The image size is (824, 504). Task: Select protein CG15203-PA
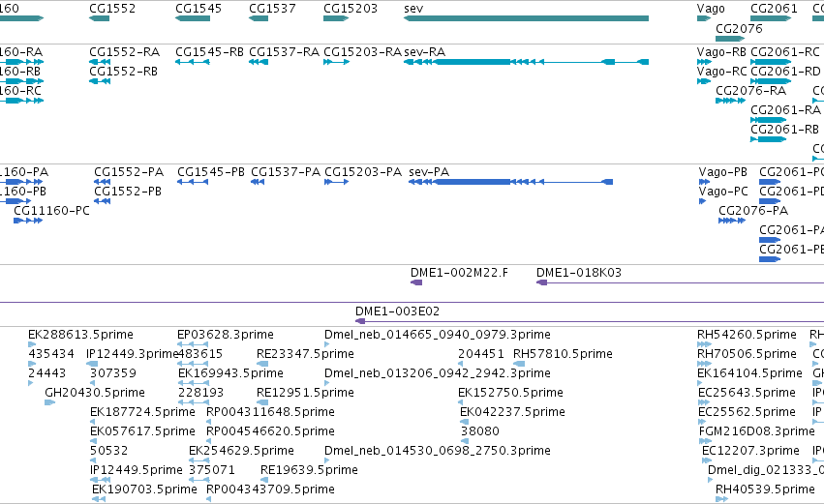[x=337, y=182]
